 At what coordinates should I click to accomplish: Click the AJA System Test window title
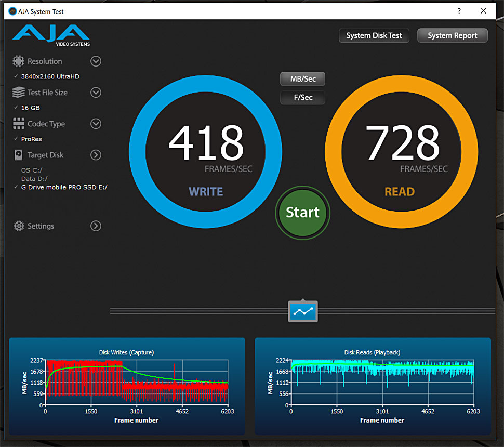pyautogui.click(x=41, y=11)
